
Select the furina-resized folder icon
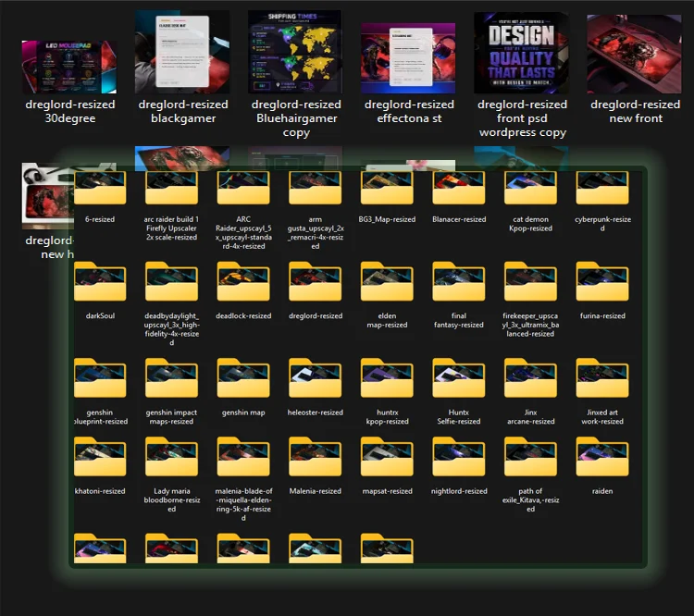coord(602,281)
